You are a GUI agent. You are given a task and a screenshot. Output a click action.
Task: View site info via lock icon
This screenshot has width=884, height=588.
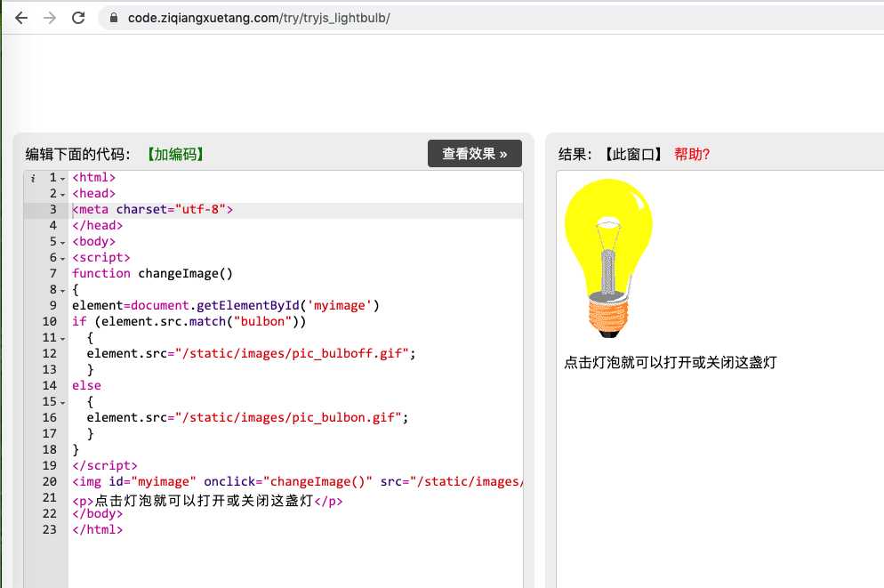(x=114, y=18)
